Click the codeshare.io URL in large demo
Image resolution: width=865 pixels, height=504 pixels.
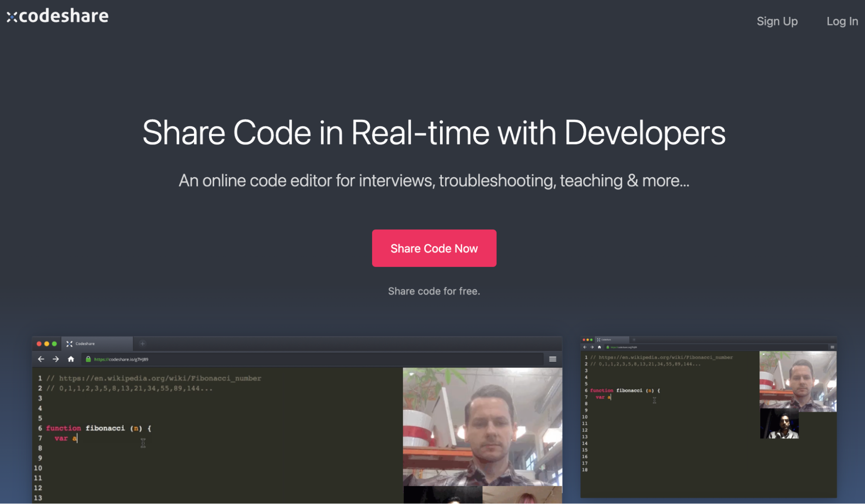click(x=121, y=359)
